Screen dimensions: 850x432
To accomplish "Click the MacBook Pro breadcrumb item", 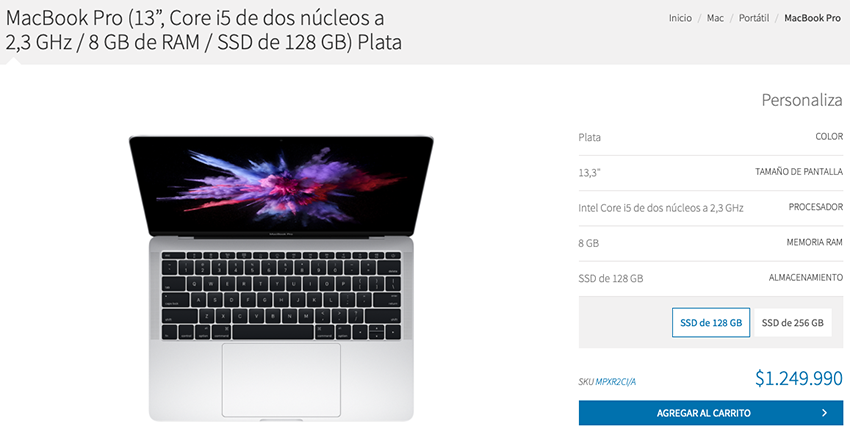I will pos(812,18).
